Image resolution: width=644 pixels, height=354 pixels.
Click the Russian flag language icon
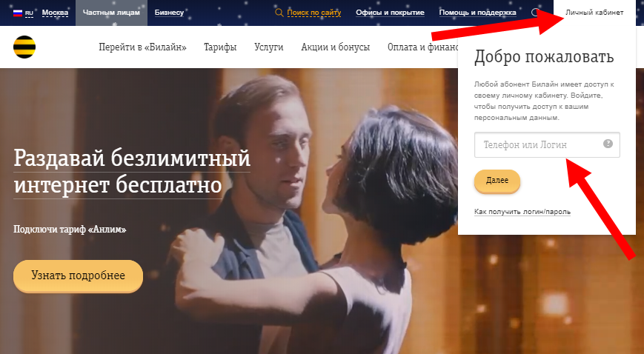click(18, 13)
